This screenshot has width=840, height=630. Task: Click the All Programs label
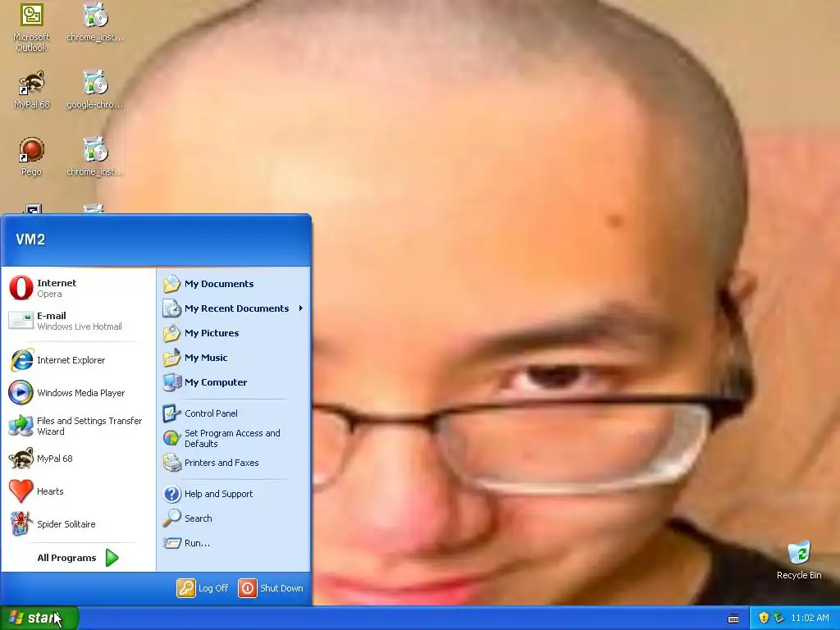(x=67, y=558)
